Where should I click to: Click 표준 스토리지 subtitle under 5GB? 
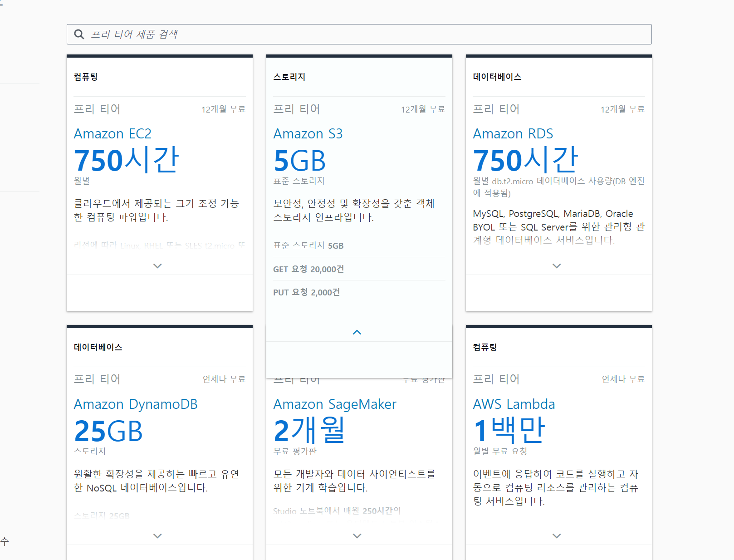coord(299,181)
